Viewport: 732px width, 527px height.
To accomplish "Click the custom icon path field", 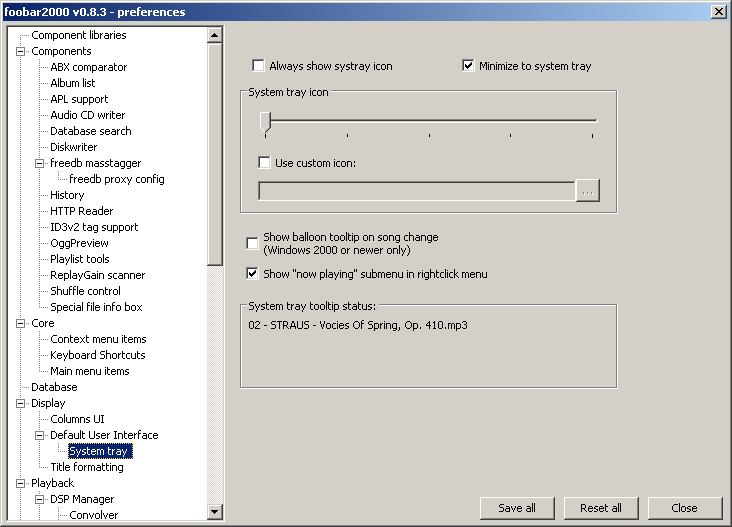I will 417,191.
